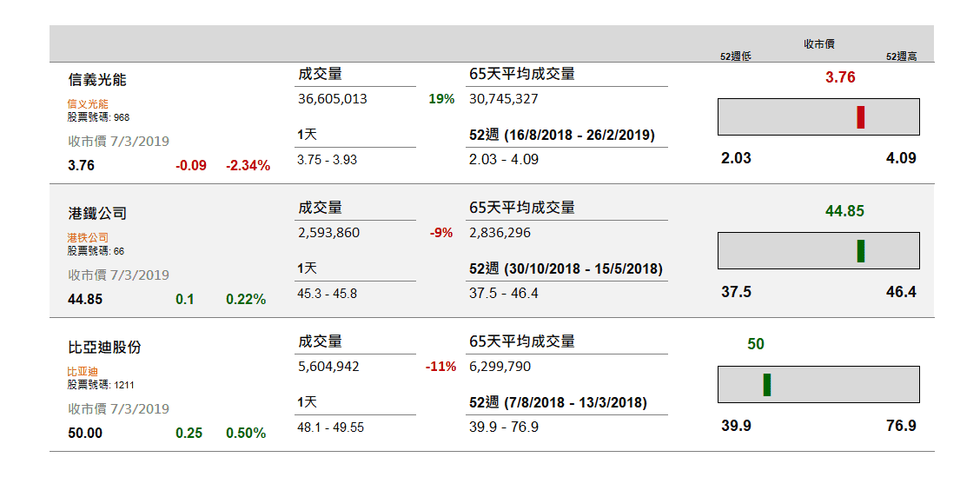Open the 港鐵公司 stock heading
This screenshot has height=477, width=980.
(97, 214)
